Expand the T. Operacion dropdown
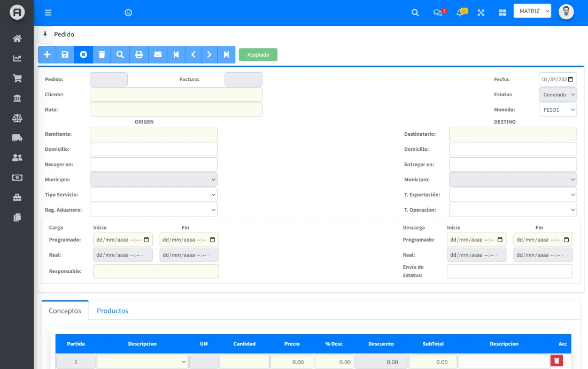588x369 pixels. click(513, 210)
